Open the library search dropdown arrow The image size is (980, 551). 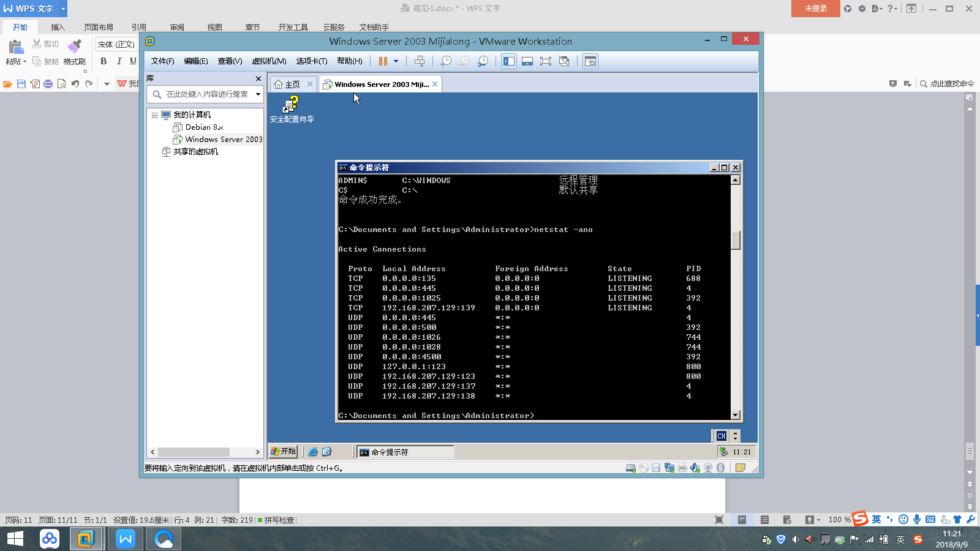point(258,94)
